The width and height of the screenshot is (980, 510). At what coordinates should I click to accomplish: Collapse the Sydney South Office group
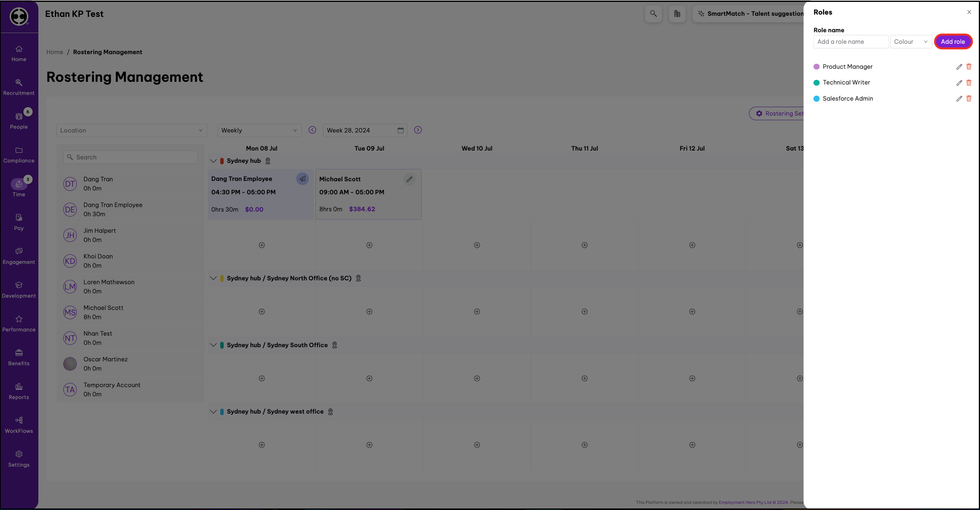pos(213,345)
